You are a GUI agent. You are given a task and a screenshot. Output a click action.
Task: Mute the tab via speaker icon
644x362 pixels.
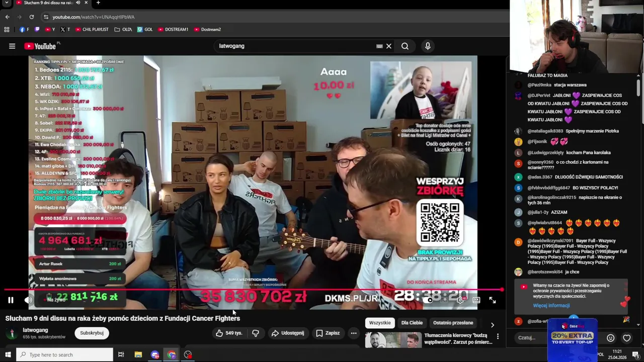click(x=78, y=3)
